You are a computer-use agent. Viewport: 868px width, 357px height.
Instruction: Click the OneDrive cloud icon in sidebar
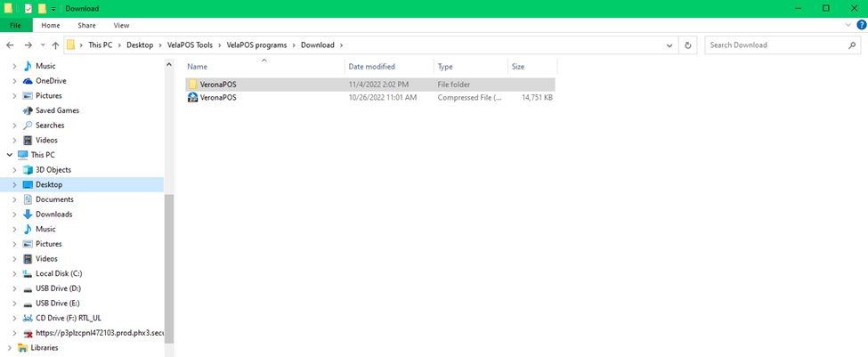[x=28, y=81]
